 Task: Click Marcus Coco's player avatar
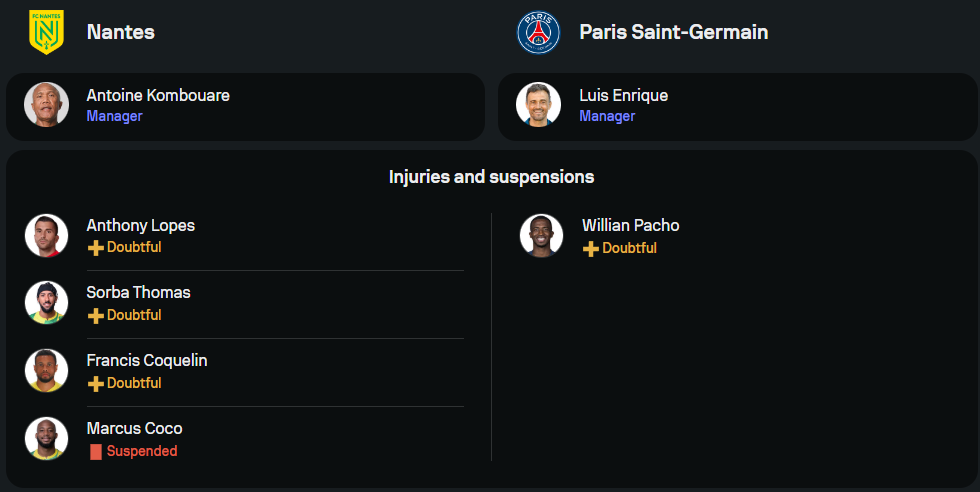[46, 439]
